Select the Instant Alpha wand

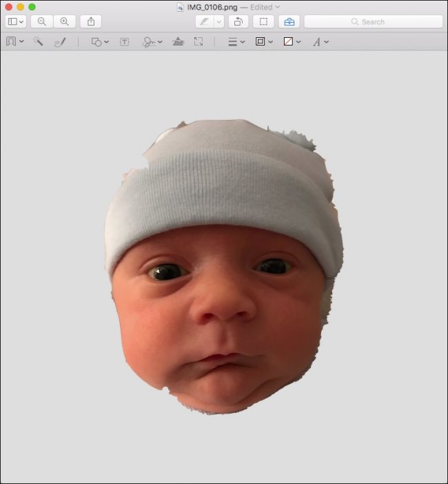[39, 41]
